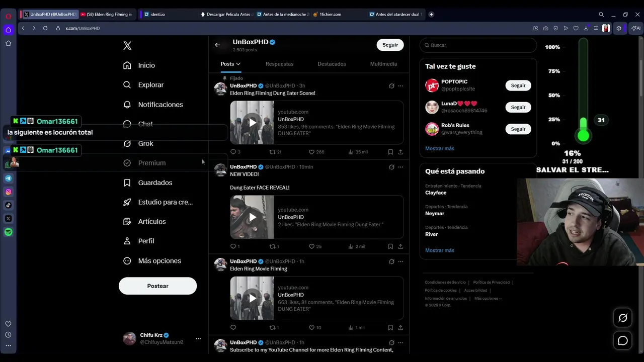Switch to the Multimedia tab

click(383, 64)
